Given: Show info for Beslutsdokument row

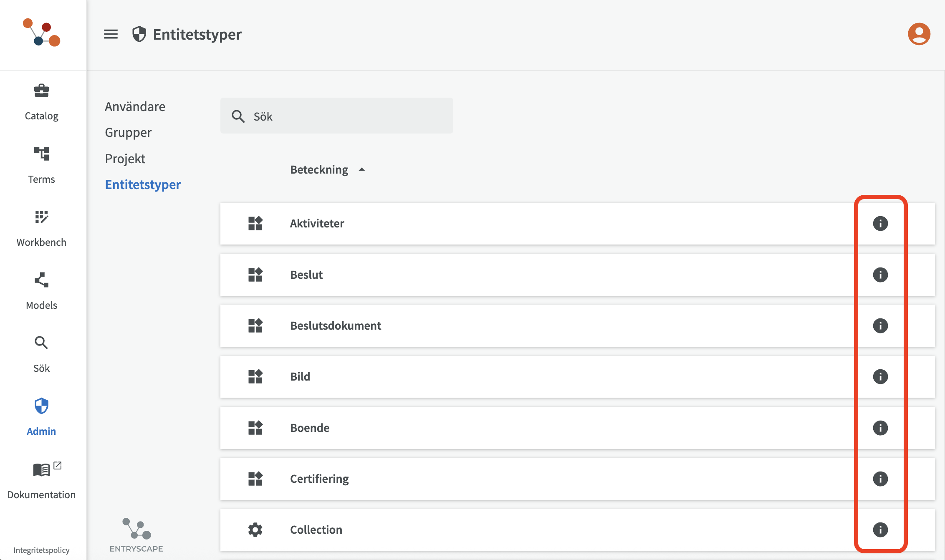Looking at the screenshot, I should pos(880,326).
